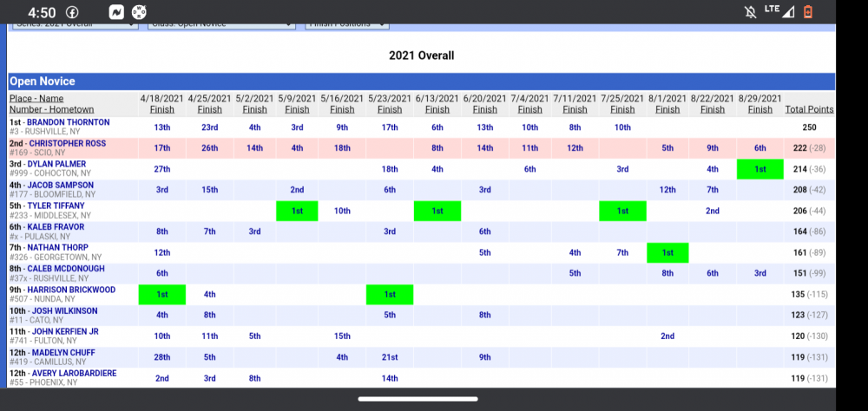
Task: Open Jacob Sampson's 15th place result
Action: (x=209, y=190)
